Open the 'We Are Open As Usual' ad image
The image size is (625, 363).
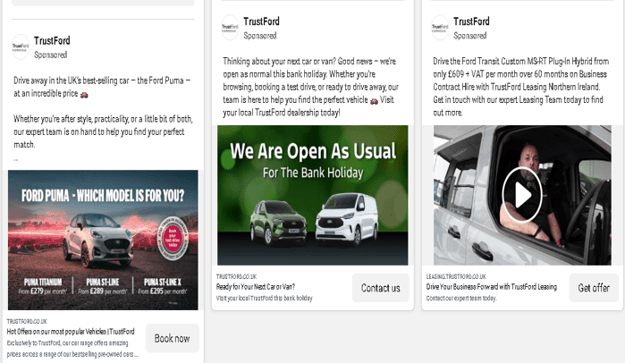click(x=312, y=195)
